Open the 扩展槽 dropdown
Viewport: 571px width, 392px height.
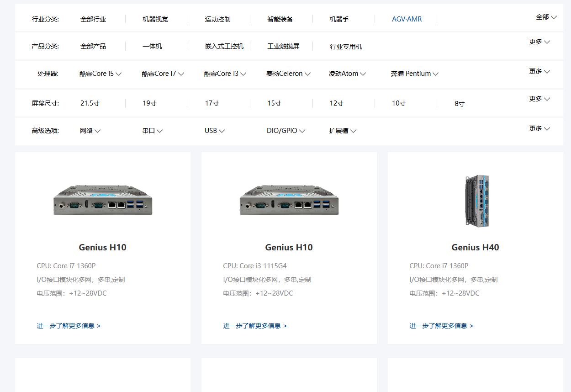point(343,131)
